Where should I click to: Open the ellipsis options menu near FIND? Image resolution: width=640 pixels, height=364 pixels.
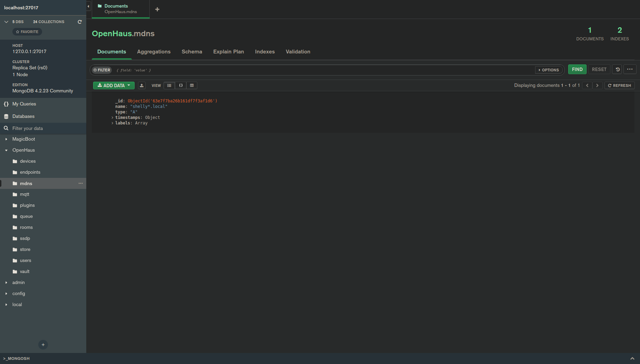[630, 69]
